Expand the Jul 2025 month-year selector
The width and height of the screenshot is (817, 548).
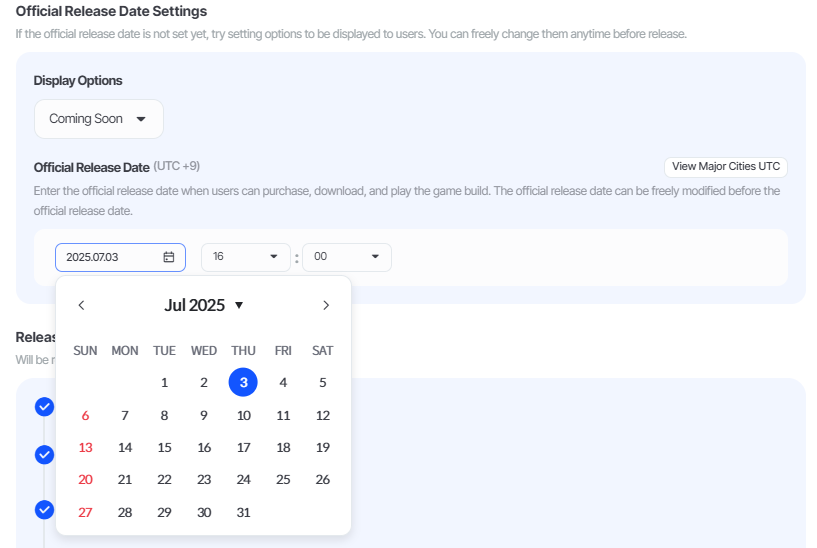tap(204, 305)
